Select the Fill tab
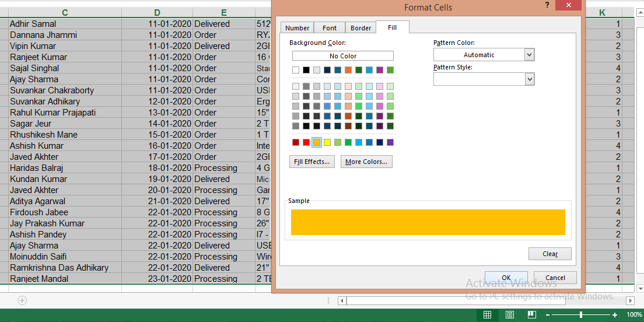Image resolution: width=644 pixels, height=322 pixels. click(392, 27)
